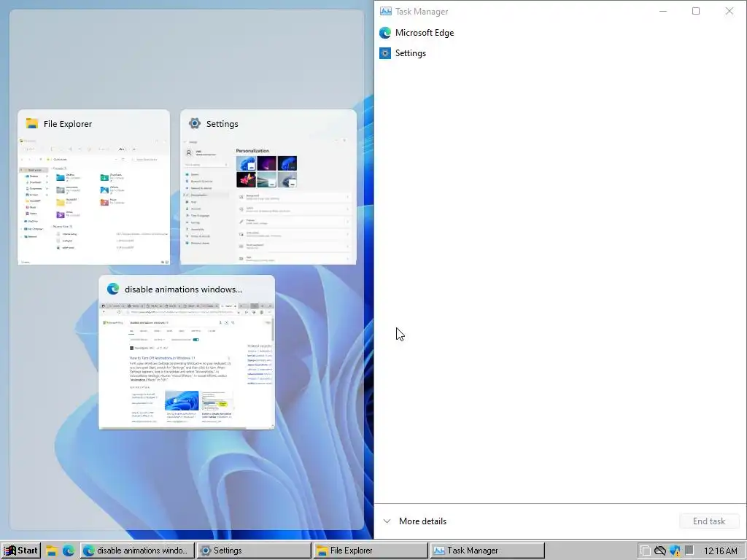Minimize the Task Manager window
747x560 pixels.
point(662,11)
